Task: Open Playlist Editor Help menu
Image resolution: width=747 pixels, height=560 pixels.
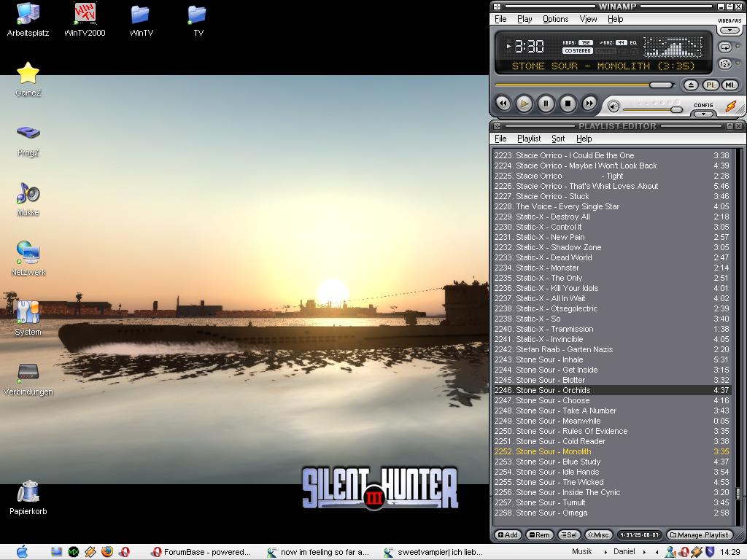Action: point(584,139)
